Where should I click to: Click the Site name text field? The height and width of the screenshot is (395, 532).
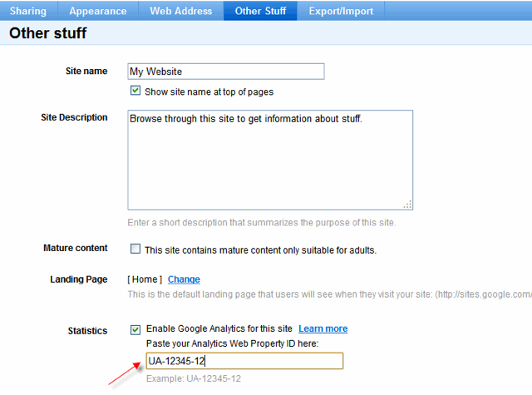[x=226, y=72]
